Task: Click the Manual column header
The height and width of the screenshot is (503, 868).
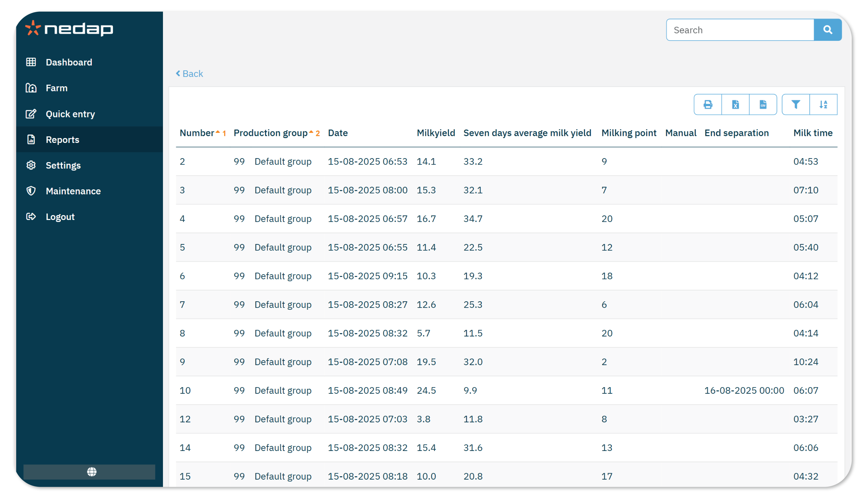Action: pyautogui.click(x=681, y=133)
